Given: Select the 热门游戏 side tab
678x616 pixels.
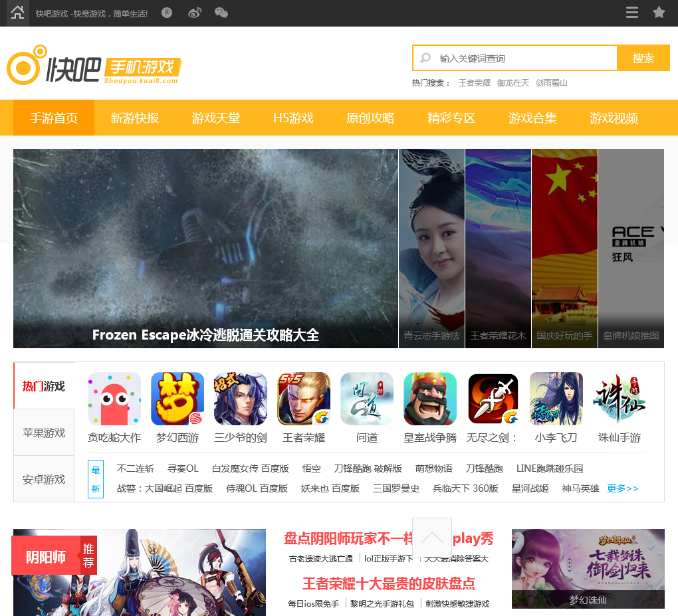Looking at the screenshot, I should (x=44, y=385).
